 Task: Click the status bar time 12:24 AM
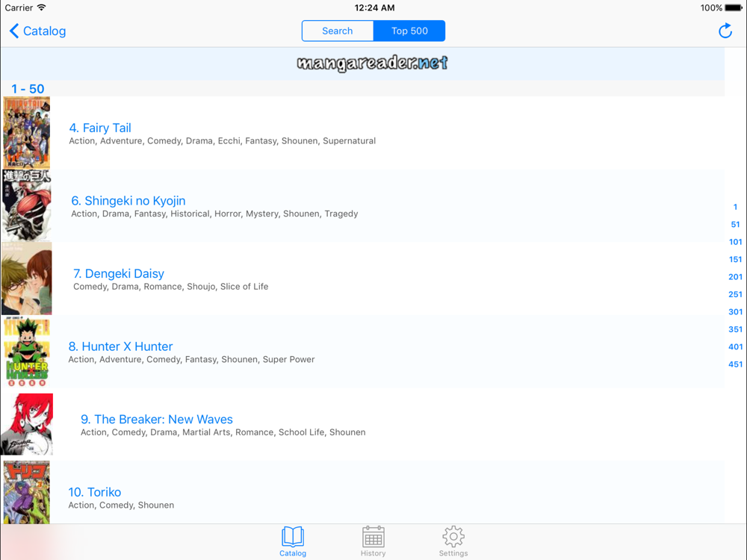374,7
